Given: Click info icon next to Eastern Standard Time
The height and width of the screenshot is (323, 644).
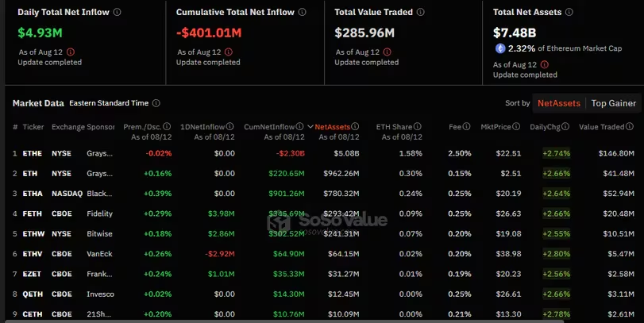Looking at the screenshot, I should pos(156,103).
